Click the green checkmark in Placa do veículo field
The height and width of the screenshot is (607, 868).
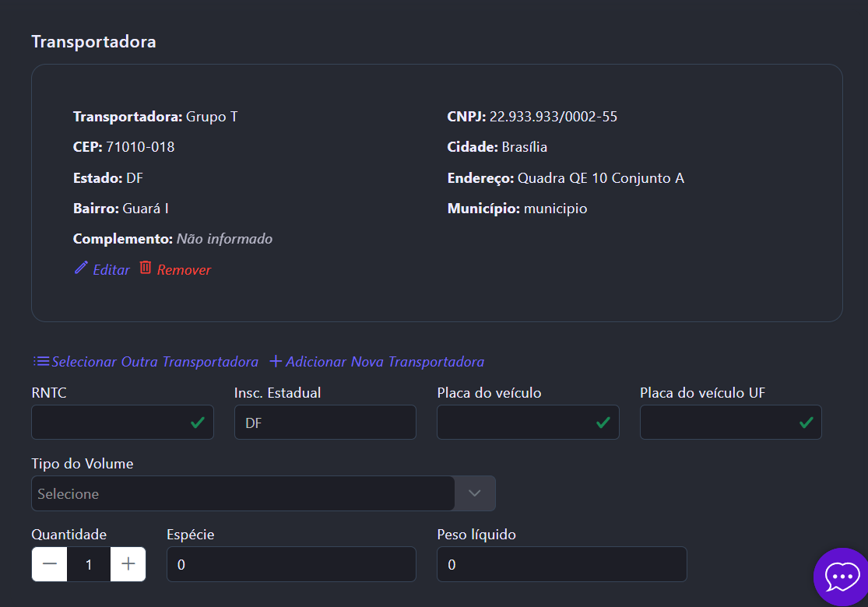click(x=603, y=423)
